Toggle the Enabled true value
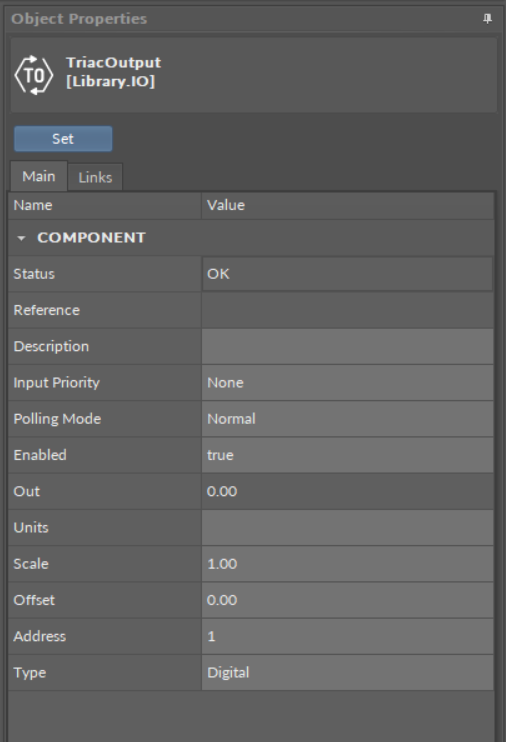Viewport: 506px width, 742px height. tap(347, 455)
